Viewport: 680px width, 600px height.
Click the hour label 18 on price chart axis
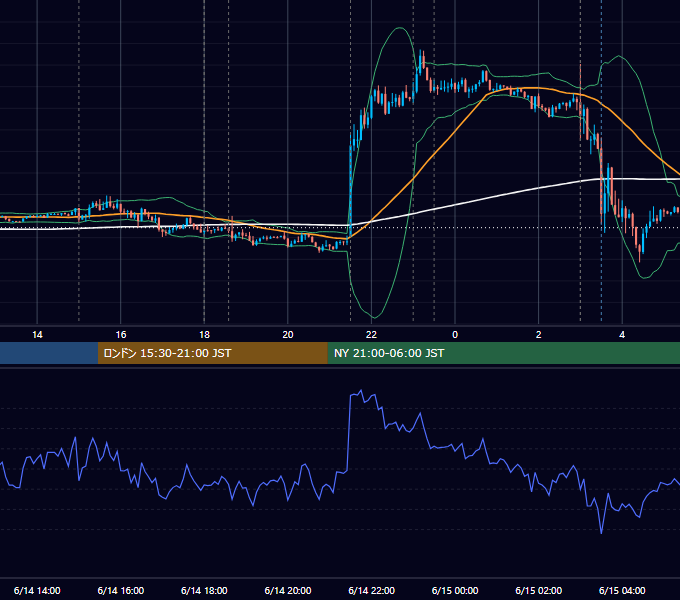pyautogui.click(x=204, y=335)
